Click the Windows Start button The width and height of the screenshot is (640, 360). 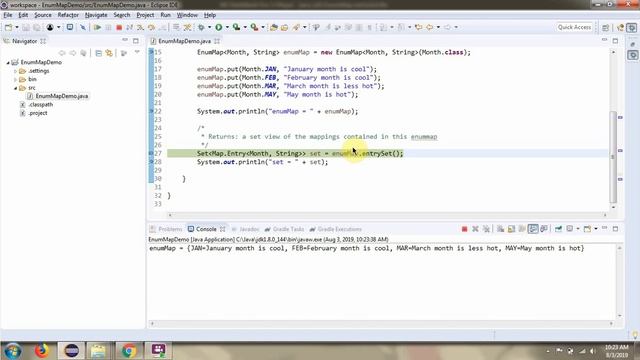(x=13, y=351)
